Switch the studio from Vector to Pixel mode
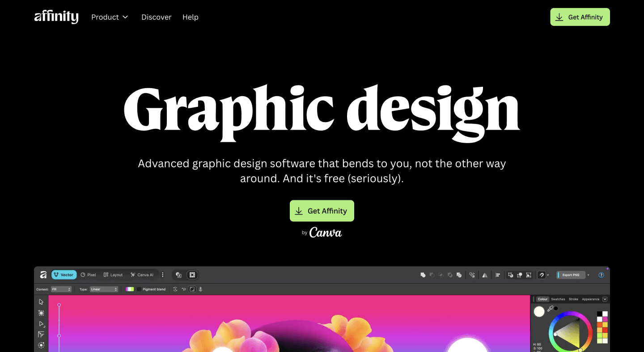The image size is (644, 352). click(89, 275)
